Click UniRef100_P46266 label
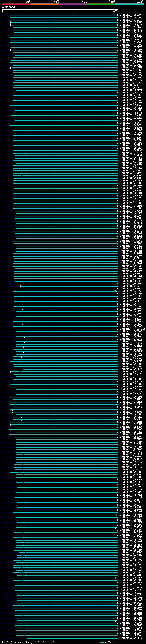The image size is (146, 644). coord(131,70)
